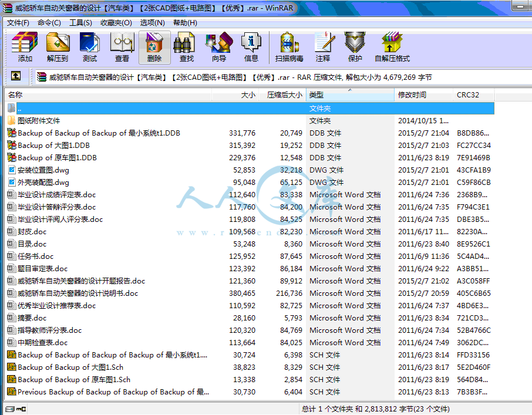
Task: Select file 毕业设计成绩评定表.doc
Action: [x=56, y=195]
